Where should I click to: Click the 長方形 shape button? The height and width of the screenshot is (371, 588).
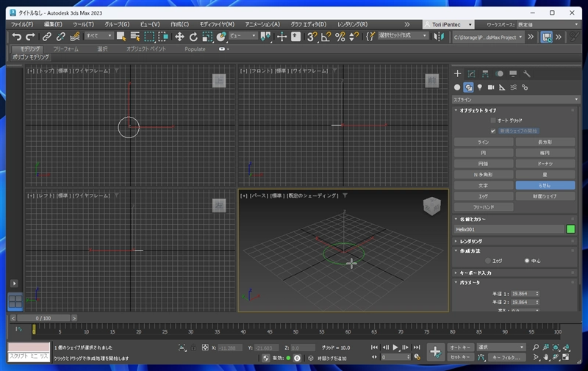pos(545,142)
